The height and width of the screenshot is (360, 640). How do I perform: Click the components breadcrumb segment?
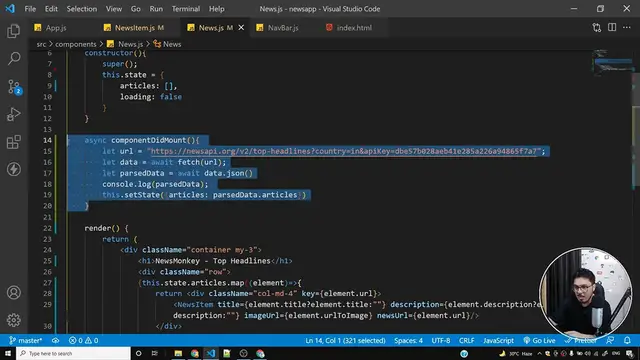pos(76,44)
